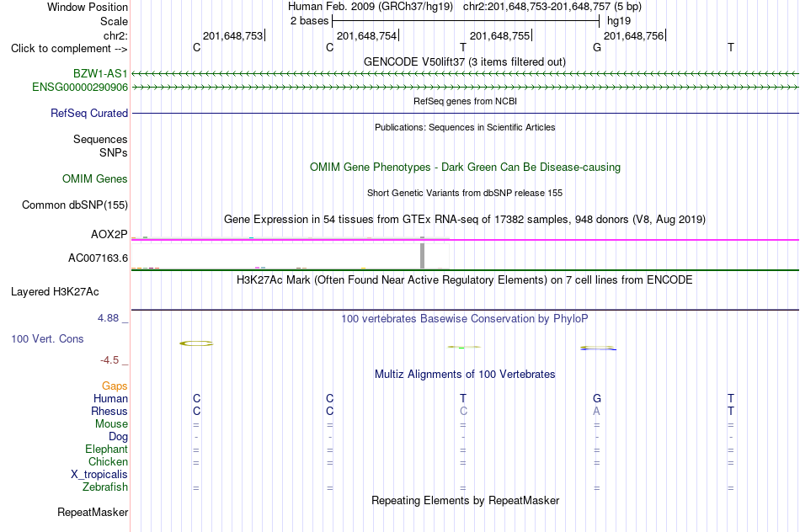The width and height of the screenshot is (800, 532).
Task: Click position label 201,648,755
Action: point(499,35)
